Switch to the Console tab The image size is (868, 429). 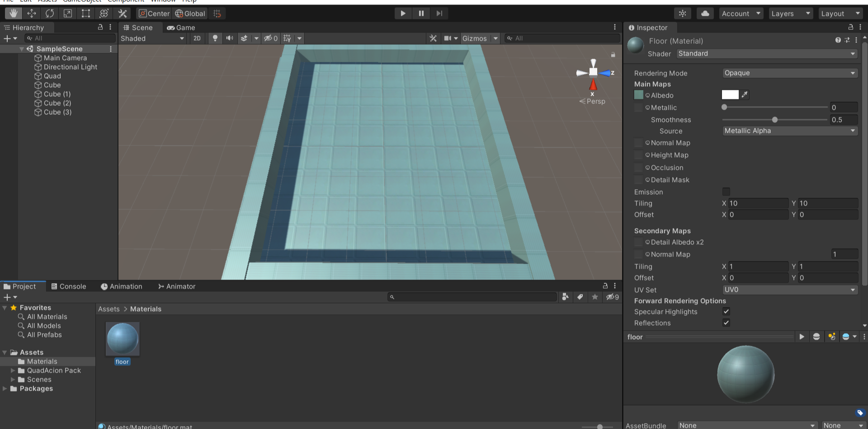click(x=68, y=286)
